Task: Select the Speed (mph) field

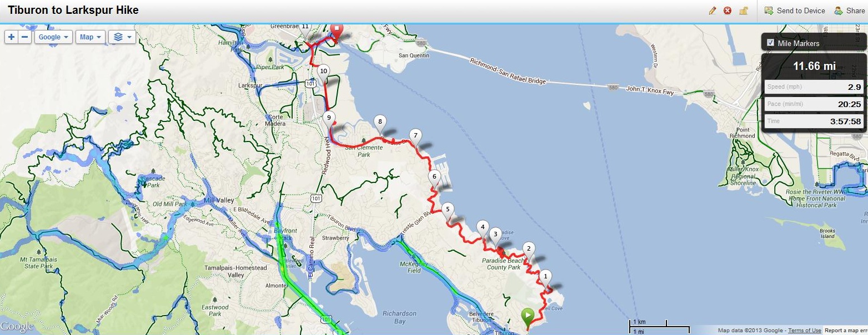Action: click(813, 87)
